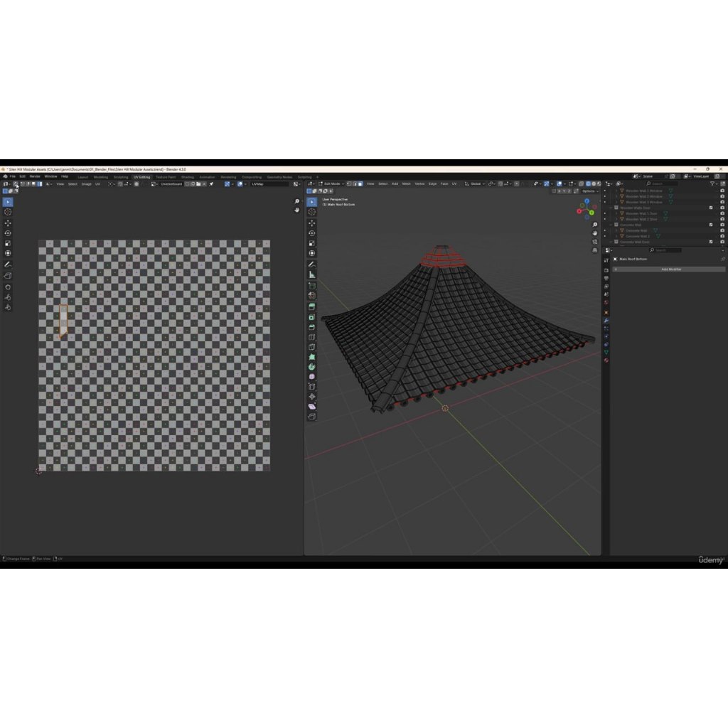Image resolution: width=728 pixels, height=728 pixels.
Task: Open the File menu
Action: tap(13, 176)
